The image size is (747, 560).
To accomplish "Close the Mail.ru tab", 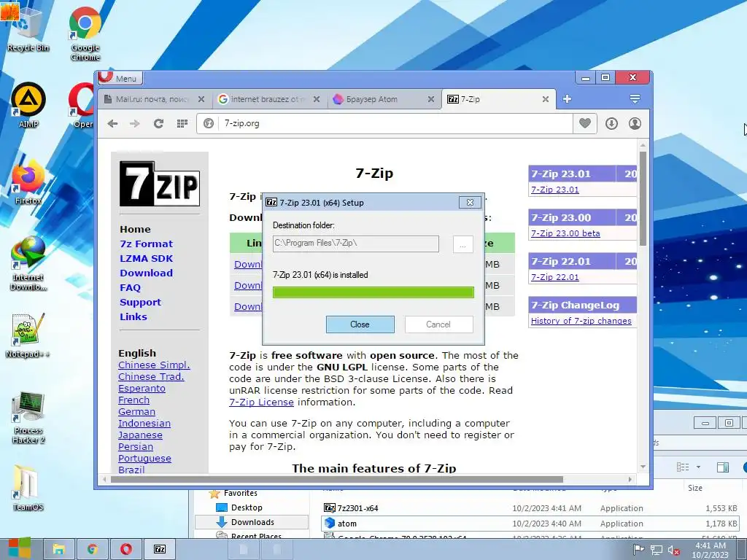I will 201,99.
